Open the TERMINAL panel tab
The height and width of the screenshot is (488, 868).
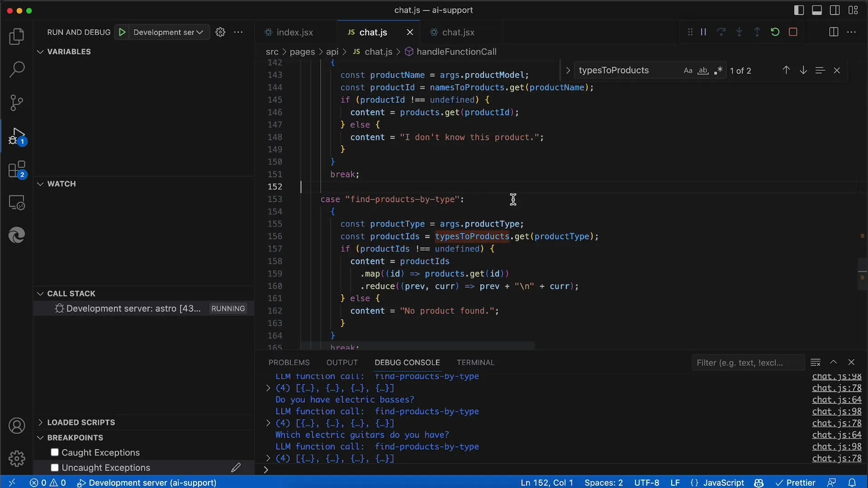[476, 363]
